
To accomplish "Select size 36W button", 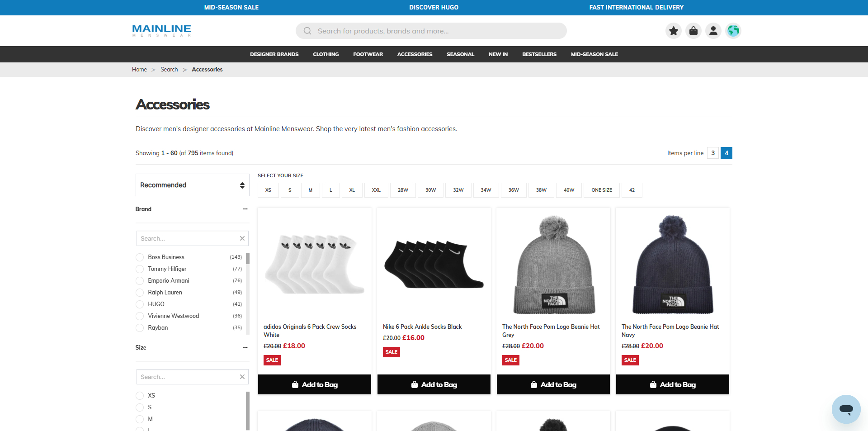I will [514, 190].
